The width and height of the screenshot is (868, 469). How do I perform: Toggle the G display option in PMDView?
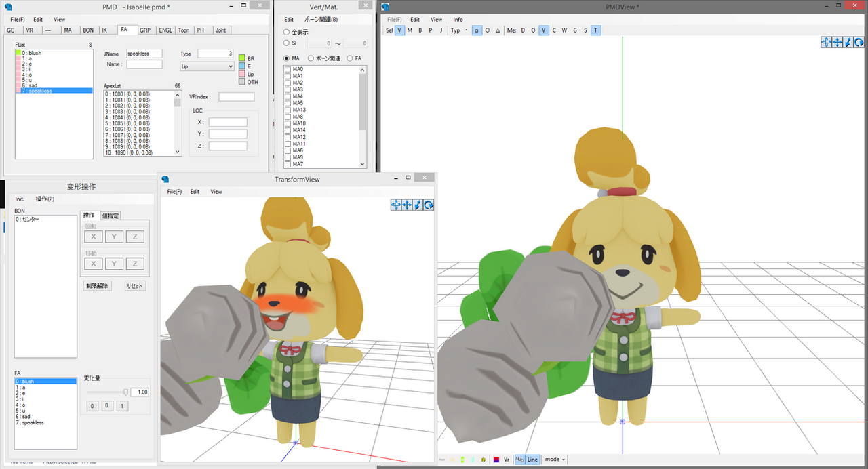tap(575, 30)
